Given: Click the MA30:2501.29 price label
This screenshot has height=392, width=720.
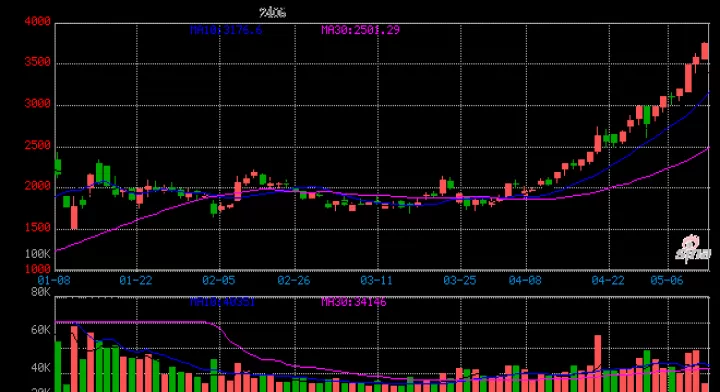Looking at the screenshot, I should click(x=360, y=30).
